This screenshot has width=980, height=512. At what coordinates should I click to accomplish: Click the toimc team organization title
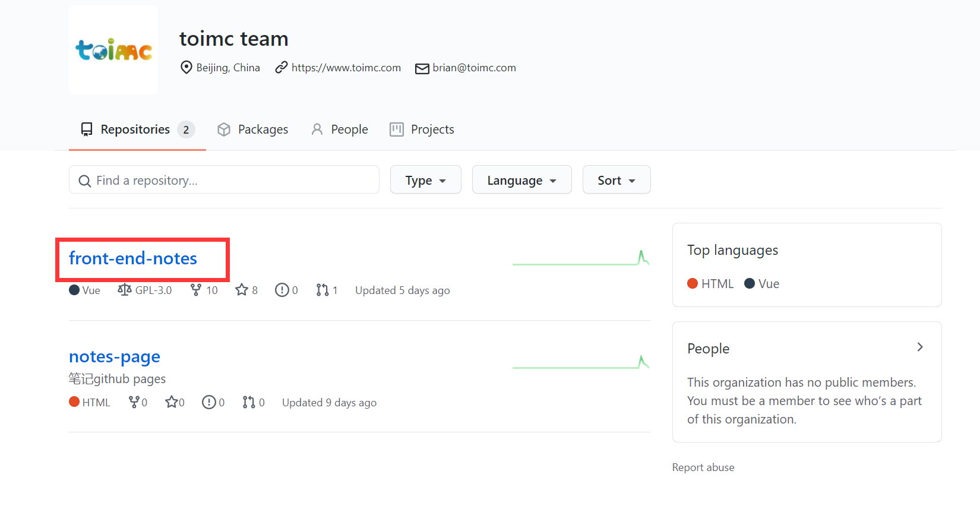pyautogui.click(x=234, y=39)
